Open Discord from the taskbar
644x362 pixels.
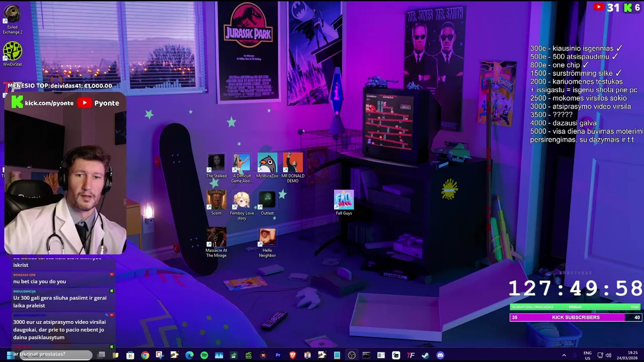(x=440, y=355)
